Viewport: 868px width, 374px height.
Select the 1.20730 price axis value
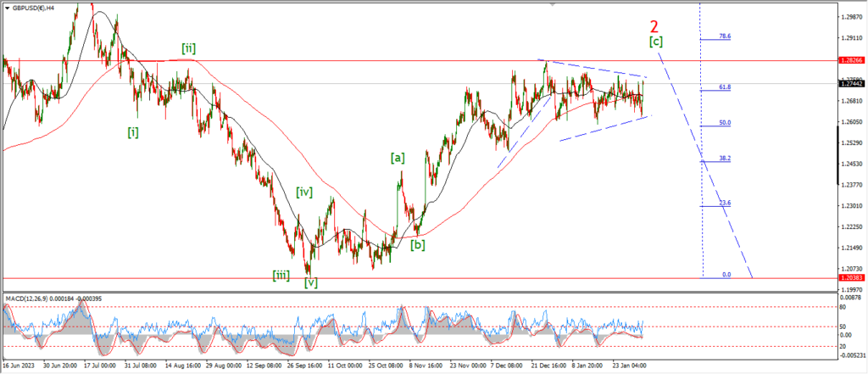(x=853, y=268)
